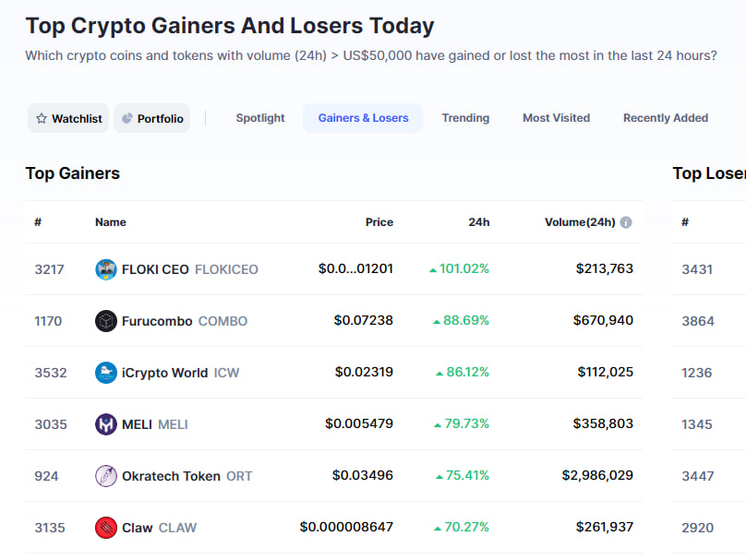Click the Okratech Token feather logo

105,476
